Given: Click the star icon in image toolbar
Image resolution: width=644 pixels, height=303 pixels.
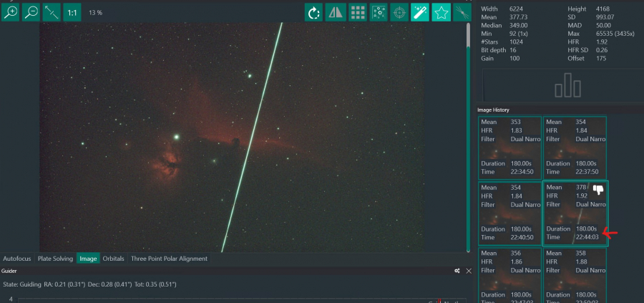Looking at the screenshot, I should [x=441, y=12].
